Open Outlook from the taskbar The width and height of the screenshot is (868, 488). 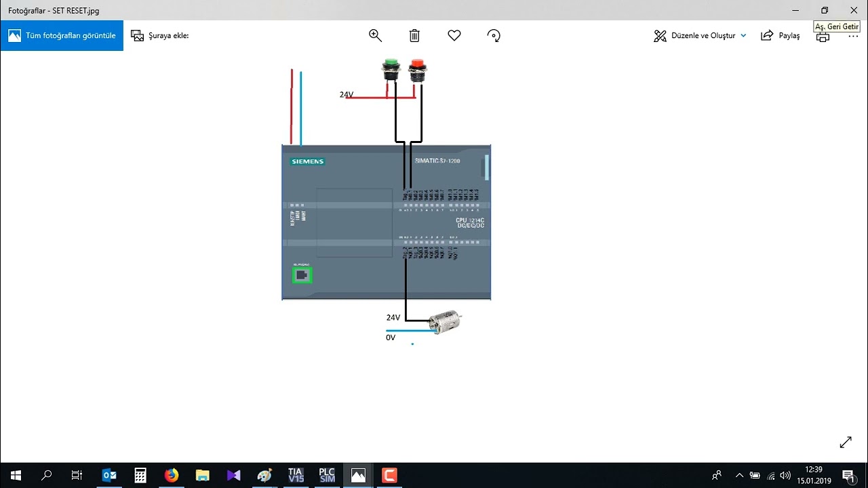pos(109,475)
